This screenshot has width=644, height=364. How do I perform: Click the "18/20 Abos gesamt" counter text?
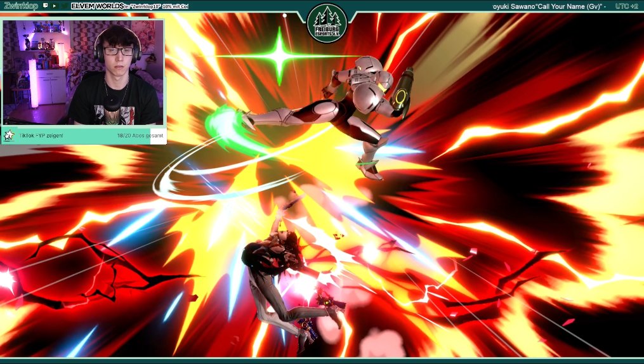point(140,136)
